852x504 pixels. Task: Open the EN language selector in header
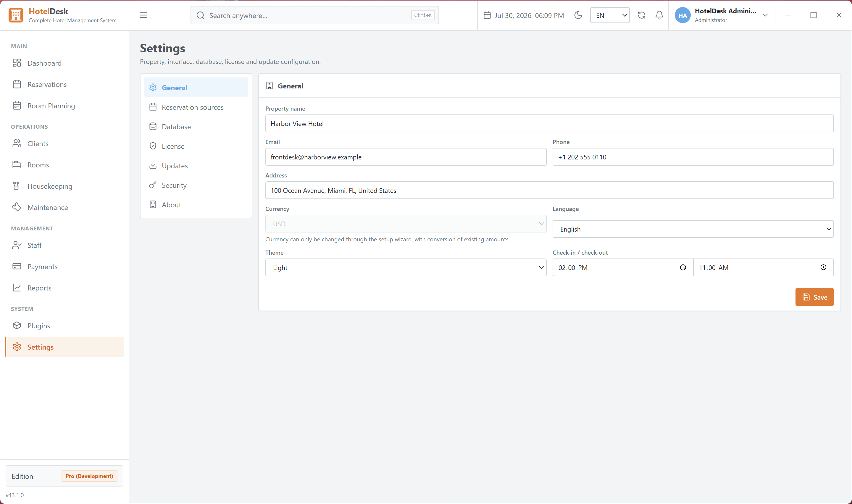[609, 15]
